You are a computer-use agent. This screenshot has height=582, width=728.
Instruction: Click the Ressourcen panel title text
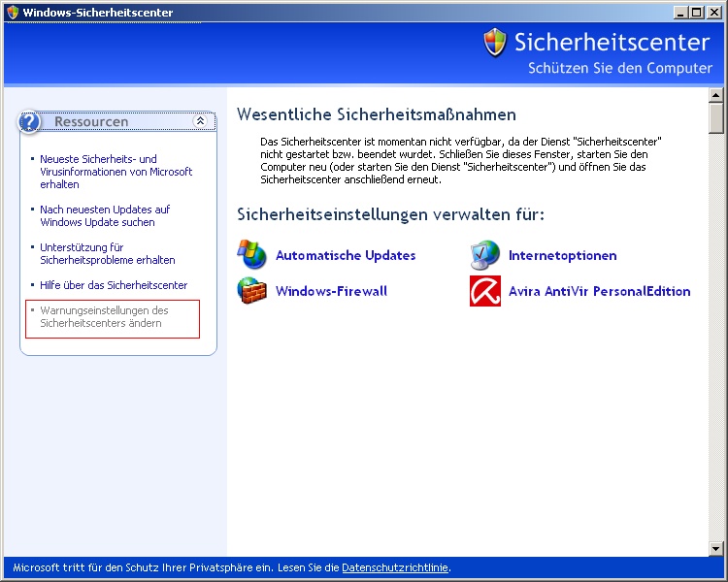point(91,121)
